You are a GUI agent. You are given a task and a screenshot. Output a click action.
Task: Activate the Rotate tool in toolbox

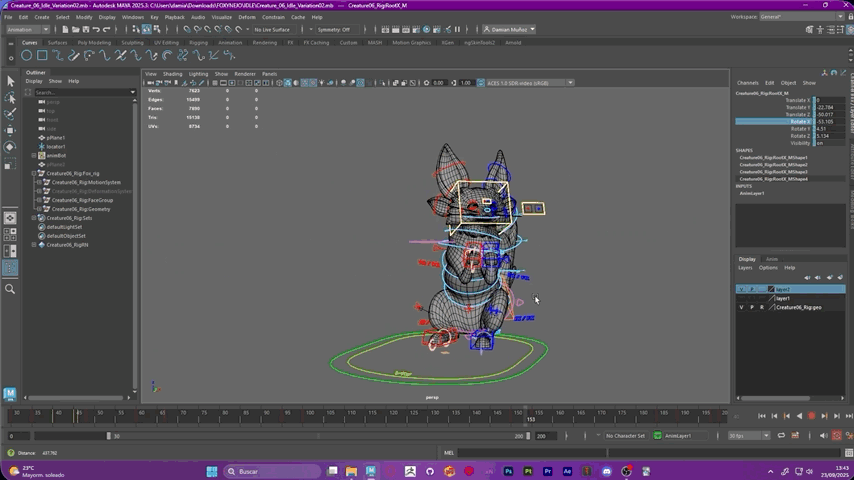tap(10, 147)
